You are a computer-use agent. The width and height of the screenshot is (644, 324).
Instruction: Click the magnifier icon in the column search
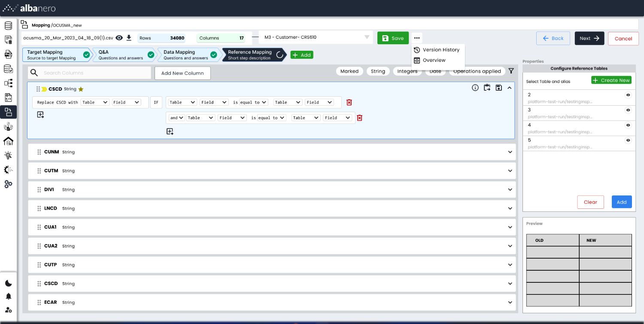(x=34, y=73)
